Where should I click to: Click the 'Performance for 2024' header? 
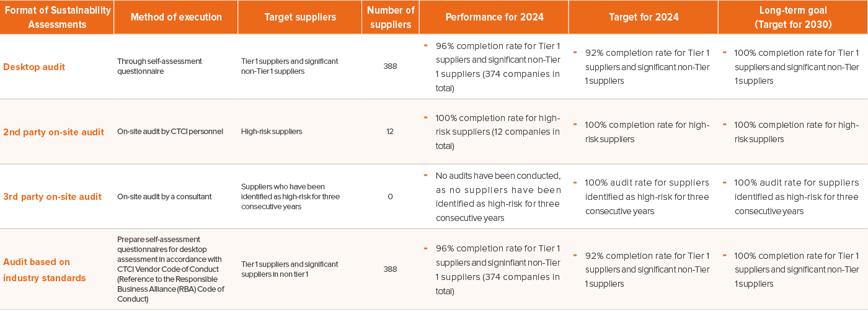click(x=494, y=17)
